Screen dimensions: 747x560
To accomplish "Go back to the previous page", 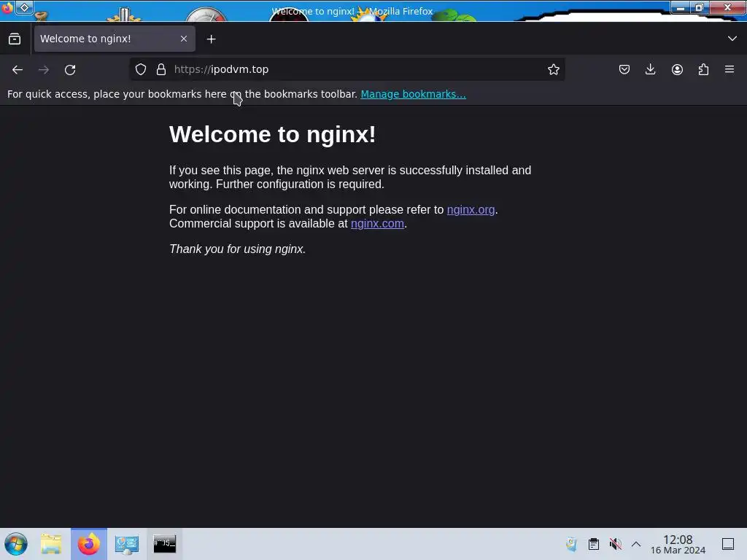I will pos(18,69).
